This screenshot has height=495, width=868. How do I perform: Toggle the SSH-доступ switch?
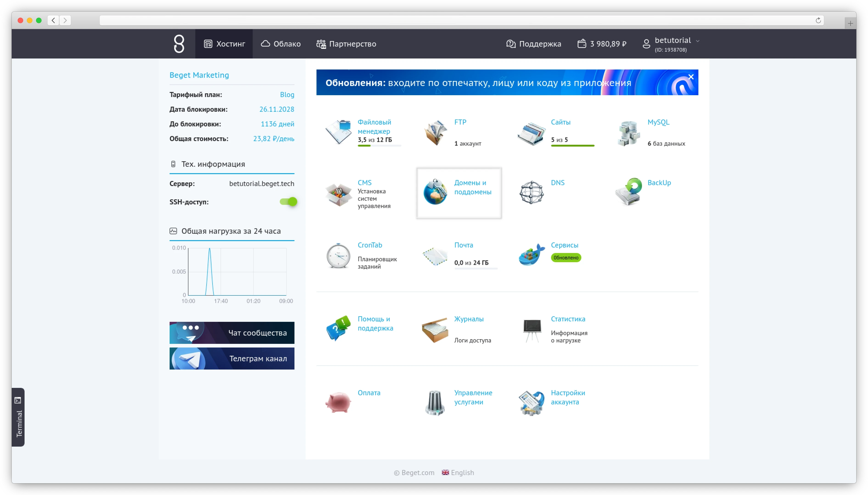coord(288,202)
